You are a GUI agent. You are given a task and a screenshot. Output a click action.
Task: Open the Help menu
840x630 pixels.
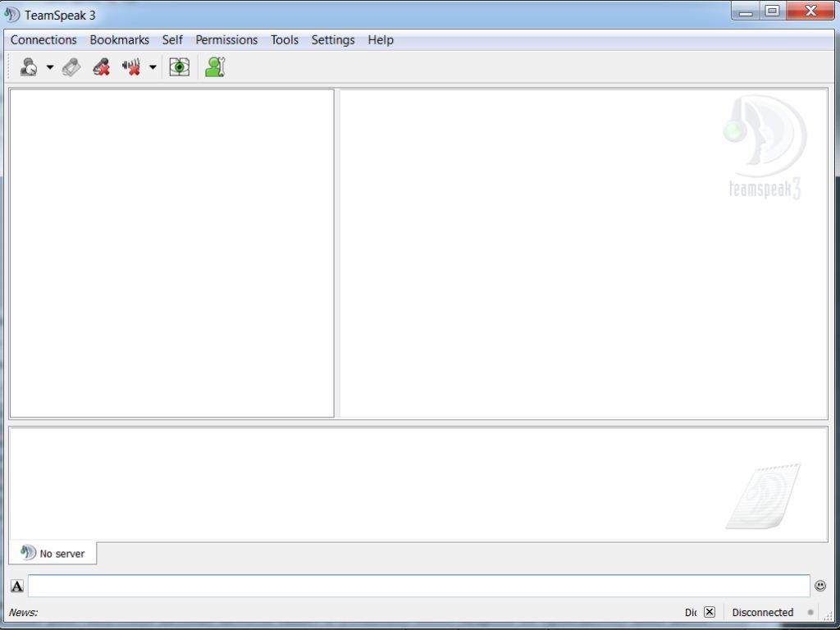(x=381, y=40)
